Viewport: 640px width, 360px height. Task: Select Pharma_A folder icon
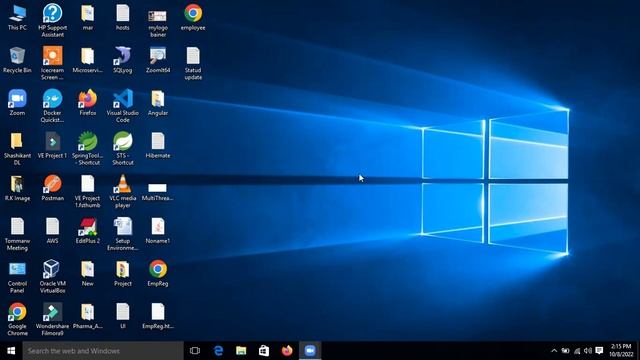[x=88, y=316]
